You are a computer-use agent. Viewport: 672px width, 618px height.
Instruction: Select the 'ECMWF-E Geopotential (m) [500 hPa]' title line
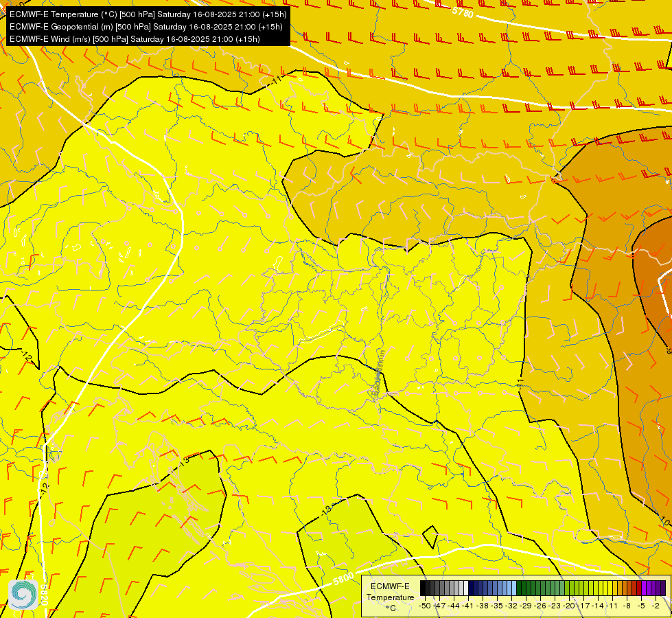click(146, 27)
